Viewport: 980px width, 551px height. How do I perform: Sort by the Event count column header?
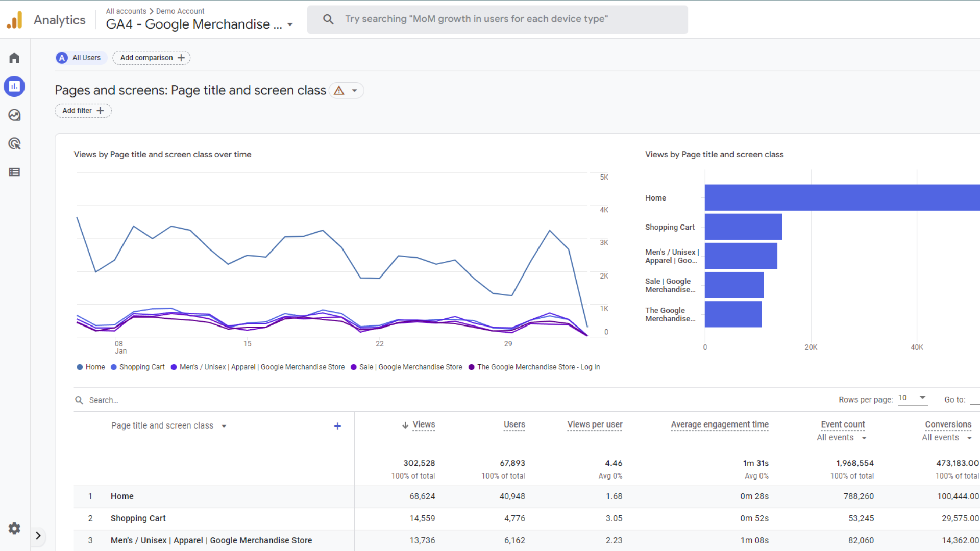(843, 424)
